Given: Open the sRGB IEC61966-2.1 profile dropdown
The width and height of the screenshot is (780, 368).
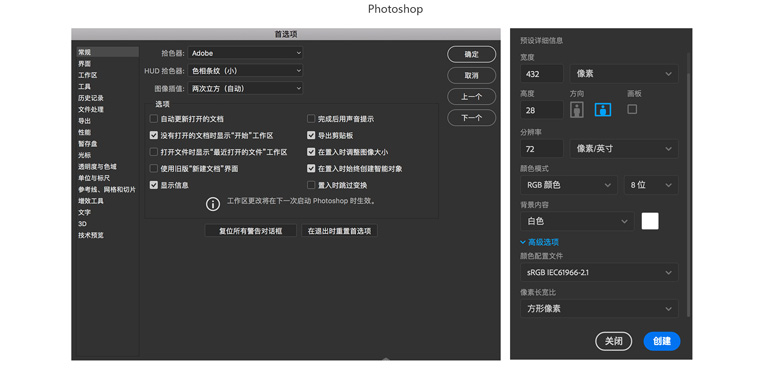Looking at the screenshot, I should point(599,273).
